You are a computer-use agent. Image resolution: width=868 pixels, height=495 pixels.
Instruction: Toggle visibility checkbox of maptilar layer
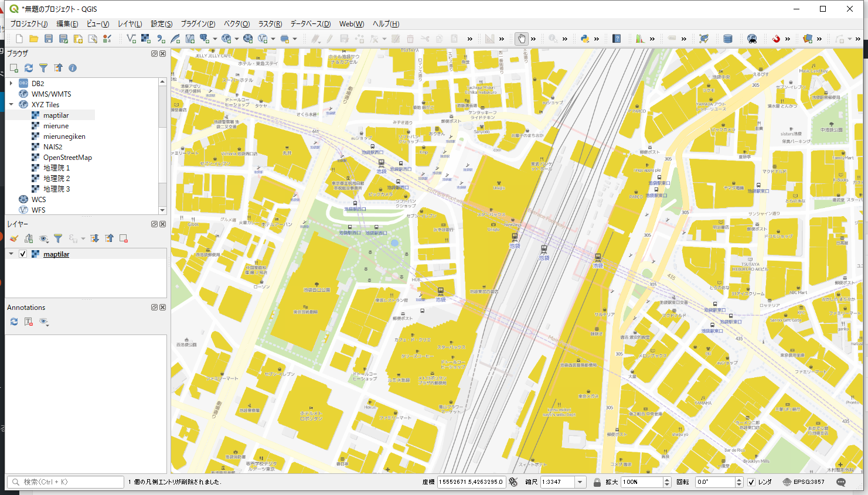[23, 254]
